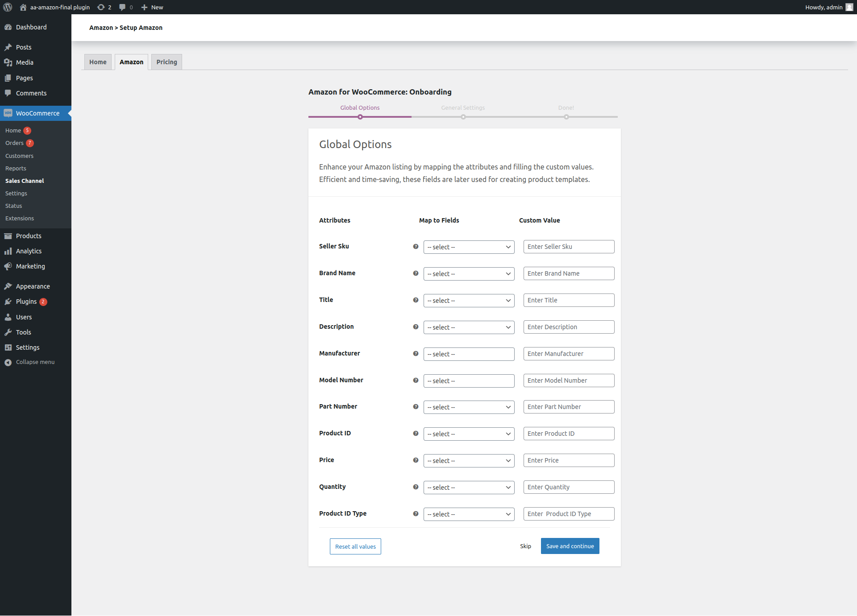Click Save and continue button
This screenshot has width=857, height=616.
570,546
